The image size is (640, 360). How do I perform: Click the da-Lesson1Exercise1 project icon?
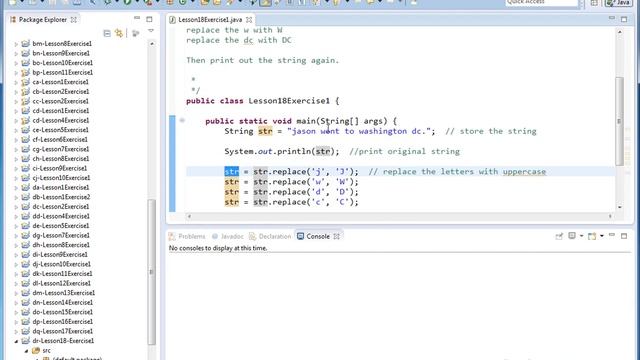[25, 187]
